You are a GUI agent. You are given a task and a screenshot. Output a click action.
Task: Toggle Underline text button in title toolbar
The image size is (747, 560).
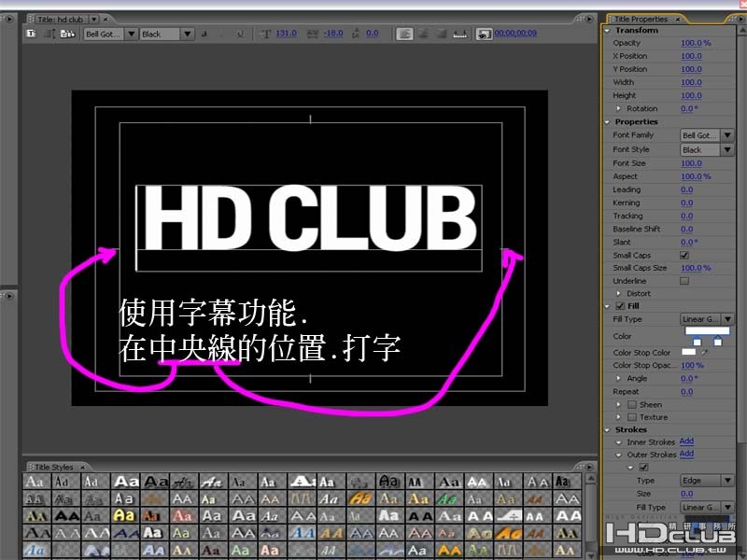point(240,34)
